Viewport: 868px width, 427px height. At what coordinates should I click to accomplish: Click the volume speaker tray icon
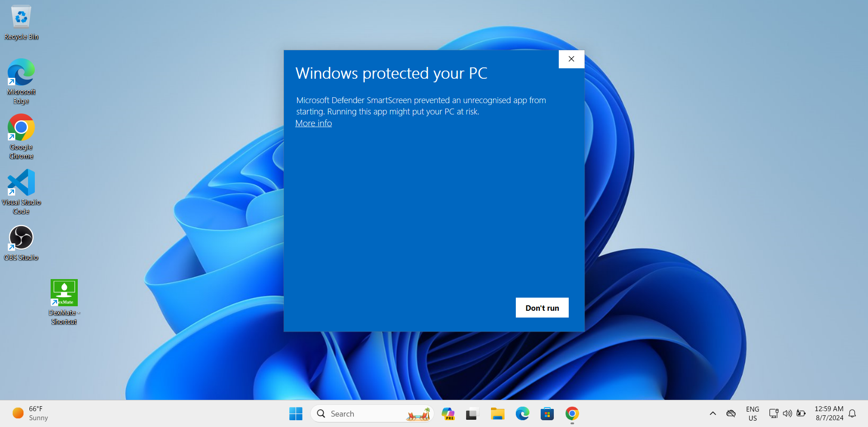[788, 413]
